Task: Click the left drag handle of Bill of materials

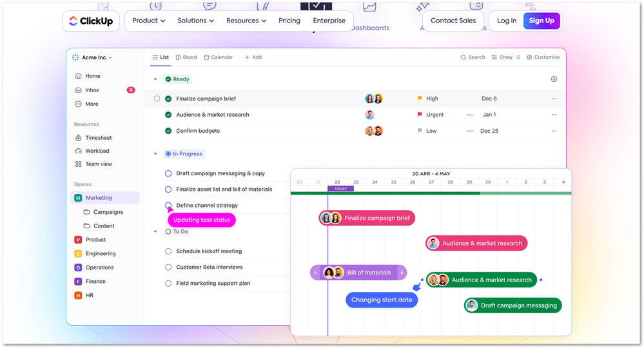Action: click(315, 273)
